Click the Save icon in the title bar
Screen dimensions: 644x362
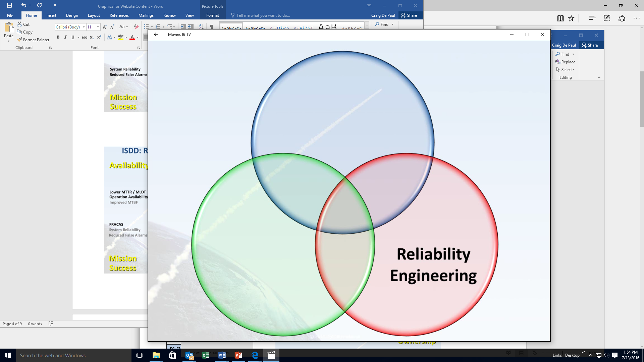[9, 5]
